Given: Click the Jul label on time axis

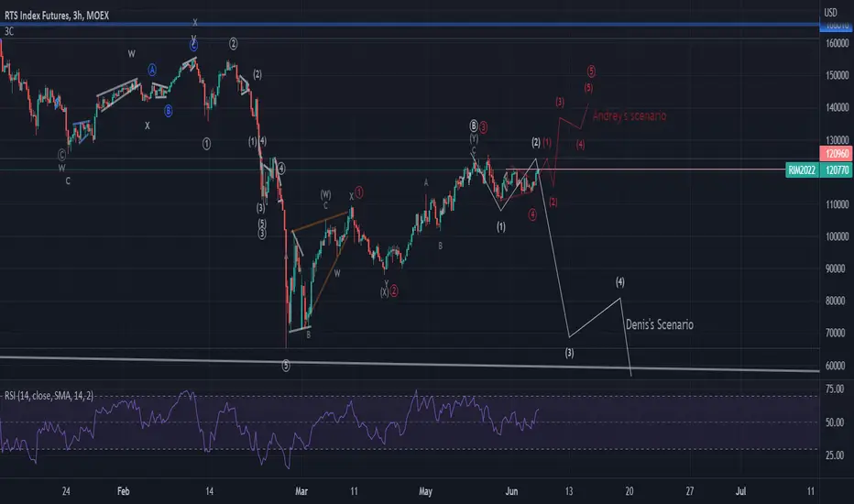Looking at the screenshot, I should pyautogui.click(x=740, y=491).
